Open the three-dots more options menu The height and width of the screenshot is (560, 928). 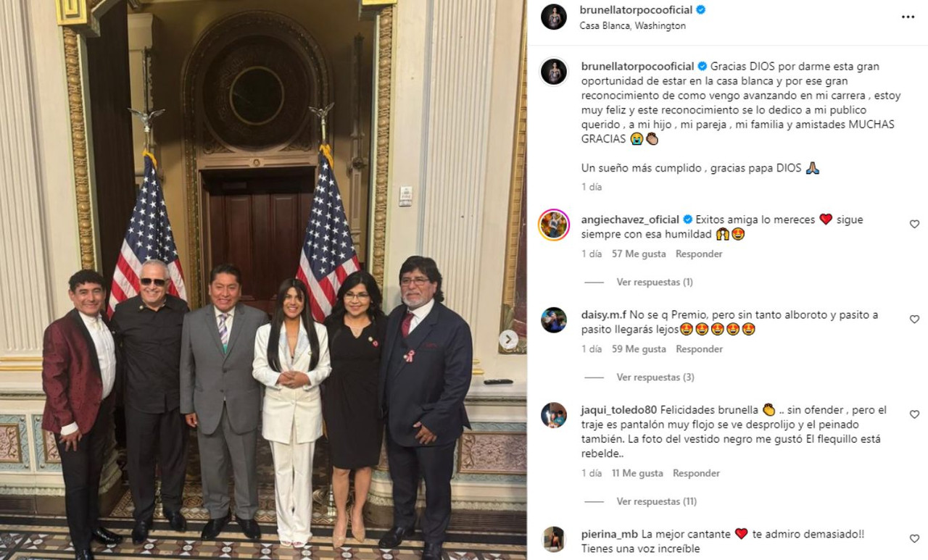(908, 17)
